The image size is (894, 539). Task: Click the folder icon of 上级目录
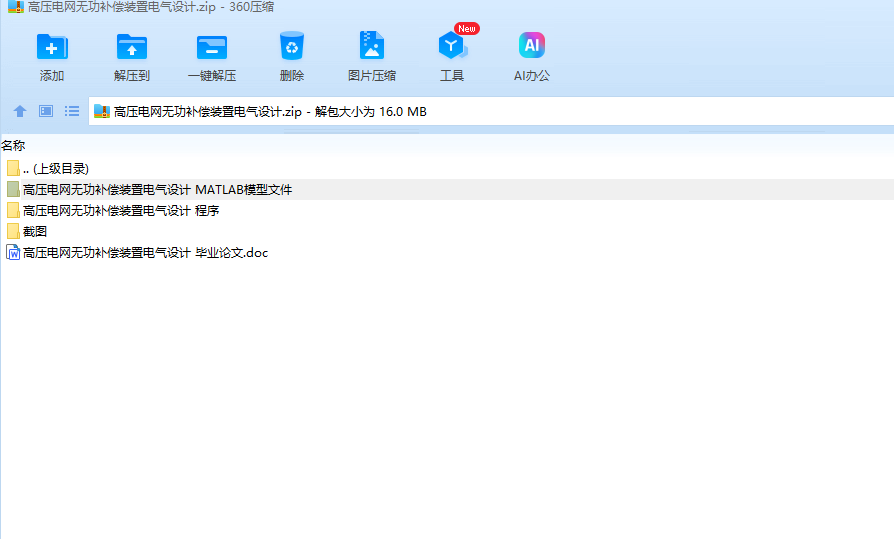(13, 168)
